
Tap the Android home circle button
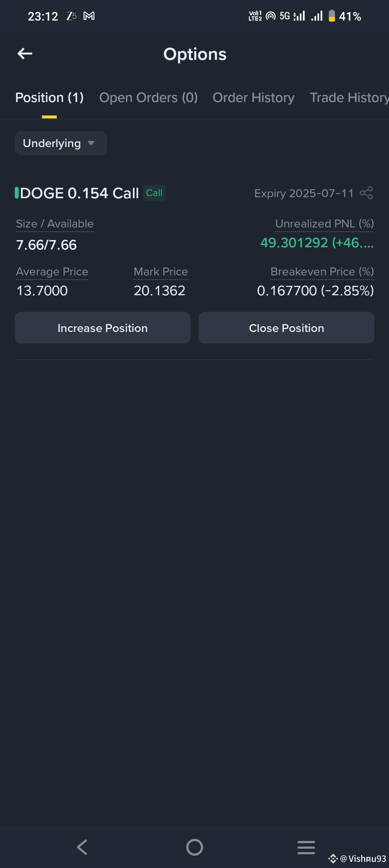[194, 847]
